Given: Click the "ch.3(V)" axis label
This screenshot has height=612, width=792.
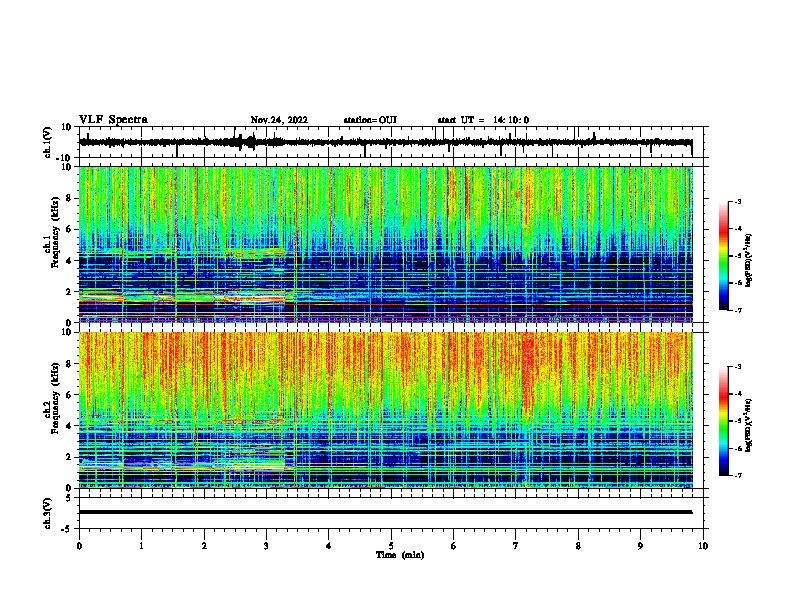Looking at the screenshot, I should pos(48,513).
